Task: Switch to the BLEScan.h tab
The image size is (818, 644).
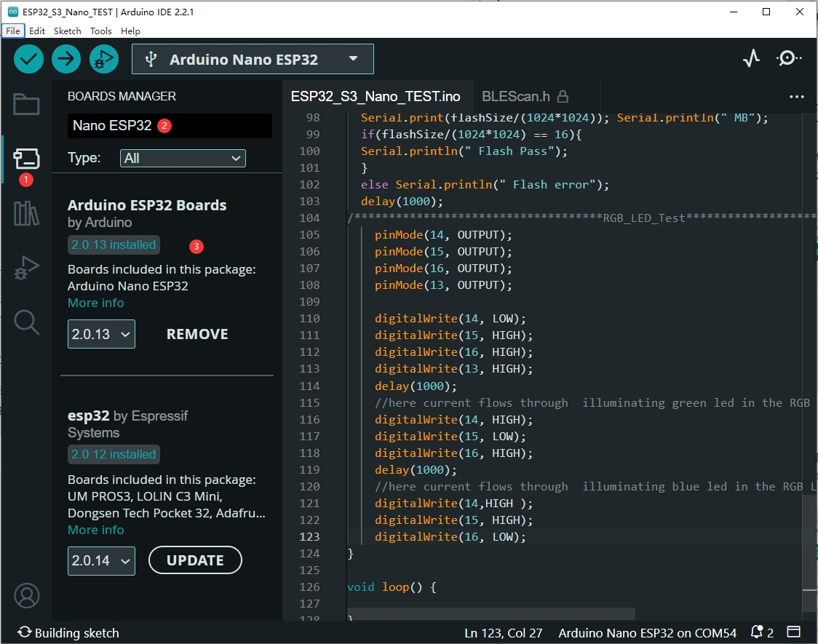Action: 516,96
